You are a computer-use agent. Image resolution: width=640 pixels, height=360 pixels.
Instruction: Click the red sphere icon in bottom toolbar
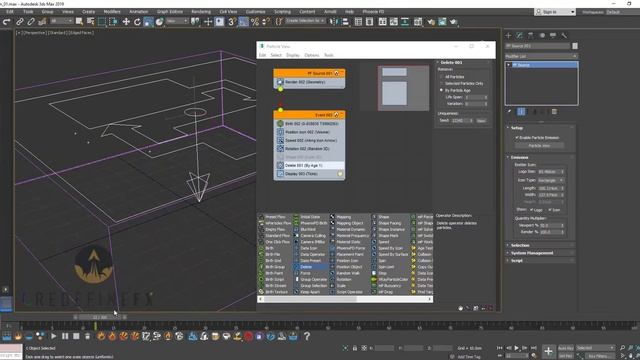click(248, 336)
